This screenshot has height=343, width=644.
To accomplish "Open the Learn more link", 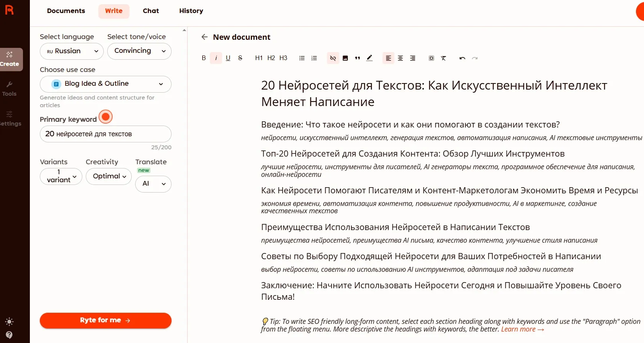I will [x=522, y=330].
